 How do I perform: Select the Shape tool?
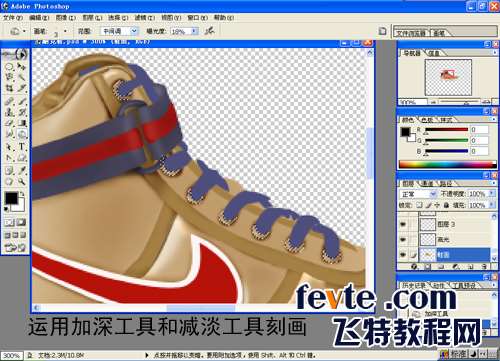click(x=22, y=158)
